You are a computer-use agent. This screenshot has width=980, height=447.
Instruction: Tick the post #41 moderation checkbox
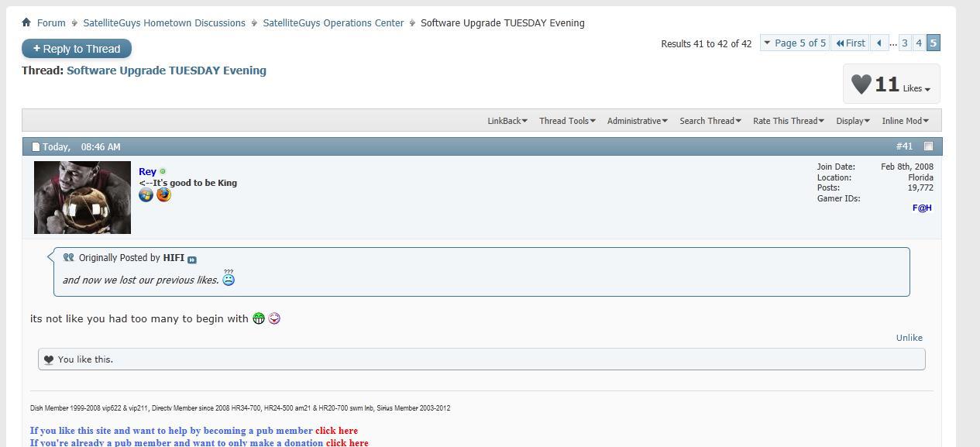[x=928, y=146]
